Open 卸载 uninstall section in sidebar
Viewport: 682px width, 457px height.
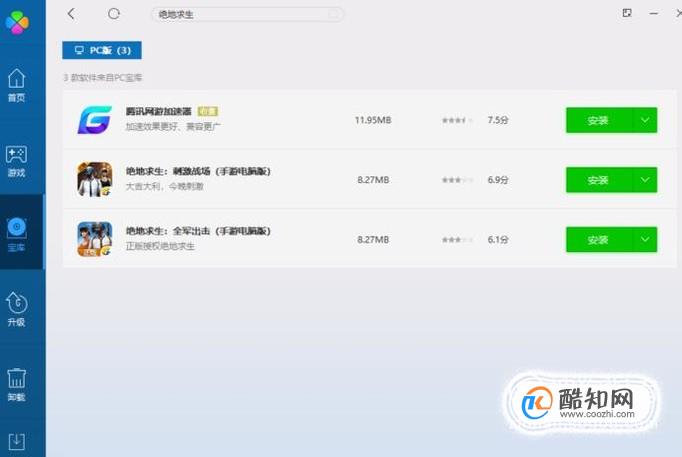click(17, 385)
